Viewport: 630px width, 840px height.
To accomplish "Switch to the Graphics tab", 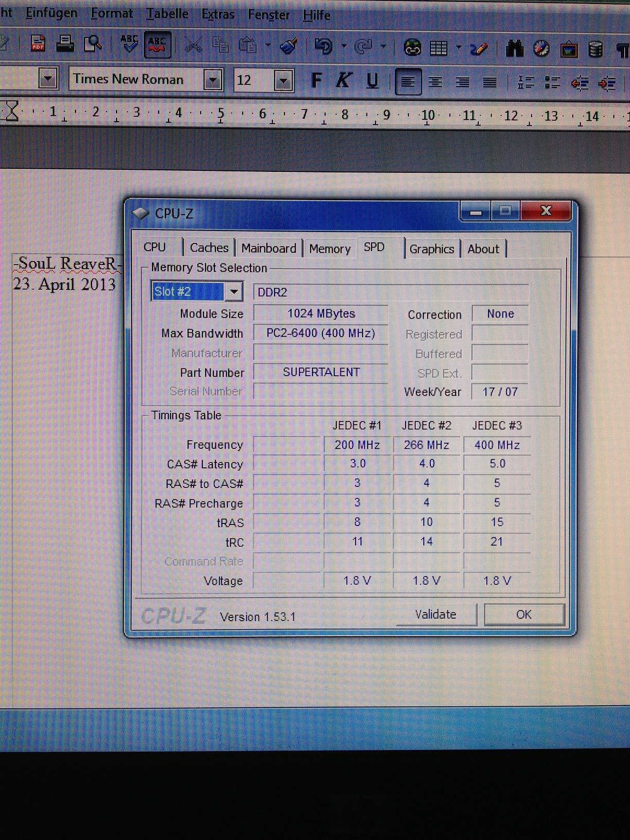I will (431, 249).
